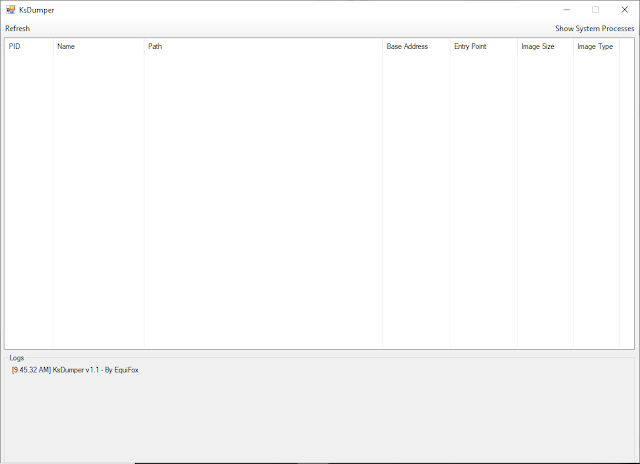640x464 pixels.
Task: Click the Logs group box label
Action: coord(17,358)
